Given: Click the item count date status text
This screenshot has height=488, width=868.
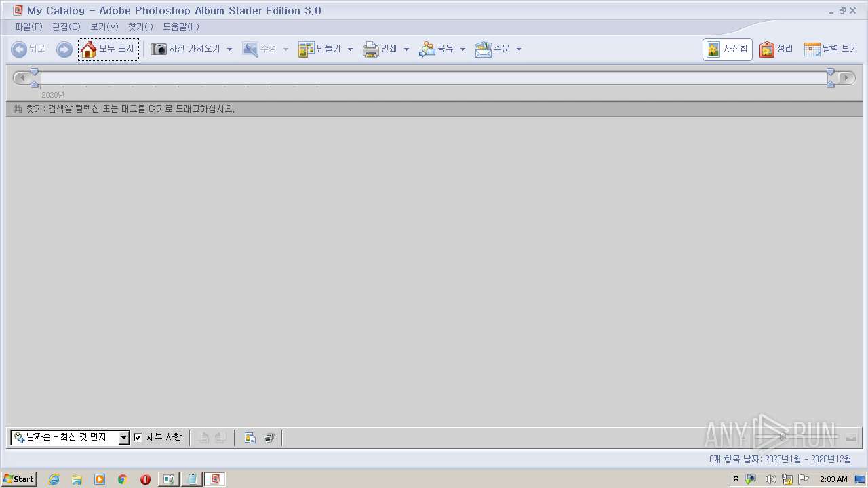Looking at the screenshot, I should point(780,459).
